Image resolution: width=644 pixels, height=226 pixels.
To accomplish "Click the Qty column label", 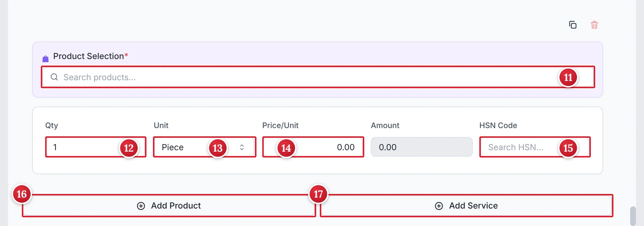I will coord(52,125).
